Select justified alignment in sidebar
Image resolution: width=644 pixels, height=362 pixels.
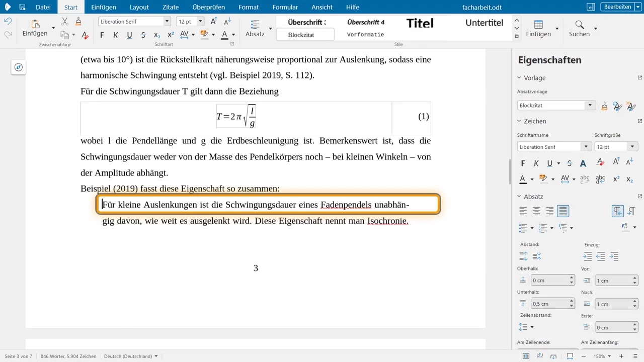tap(563, 211)
